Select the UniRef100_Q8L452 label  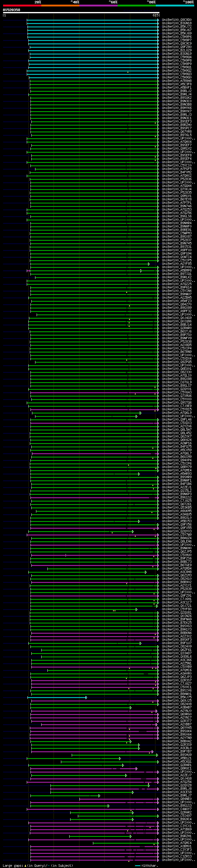177,433
